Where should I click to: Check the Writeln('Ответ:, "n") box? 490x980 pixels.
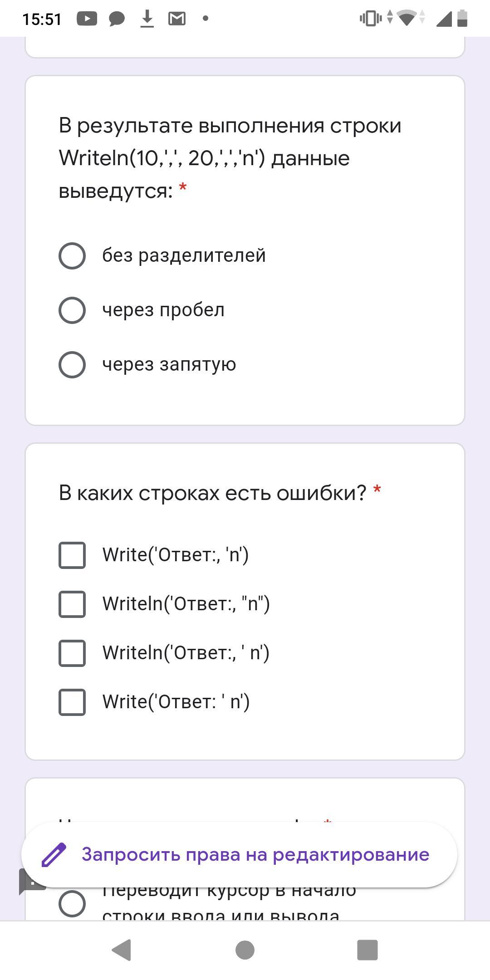(x=72, y=604)
